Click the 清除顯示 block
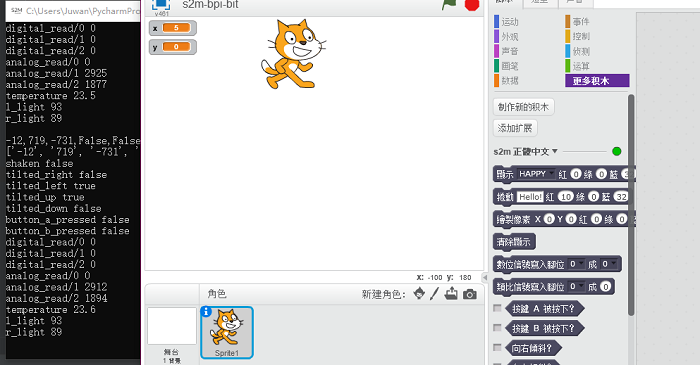Image resolution: width=700 pixels, height=365 pixels. pyautogui.click(x=514, y=242)
